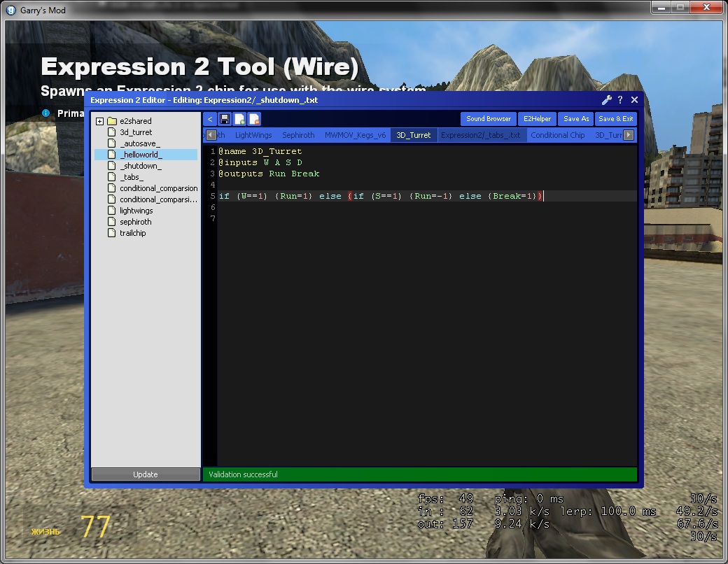Expand the e2shared folder
Viewport: 728px width, 564px height.
(x=99, y=121)
